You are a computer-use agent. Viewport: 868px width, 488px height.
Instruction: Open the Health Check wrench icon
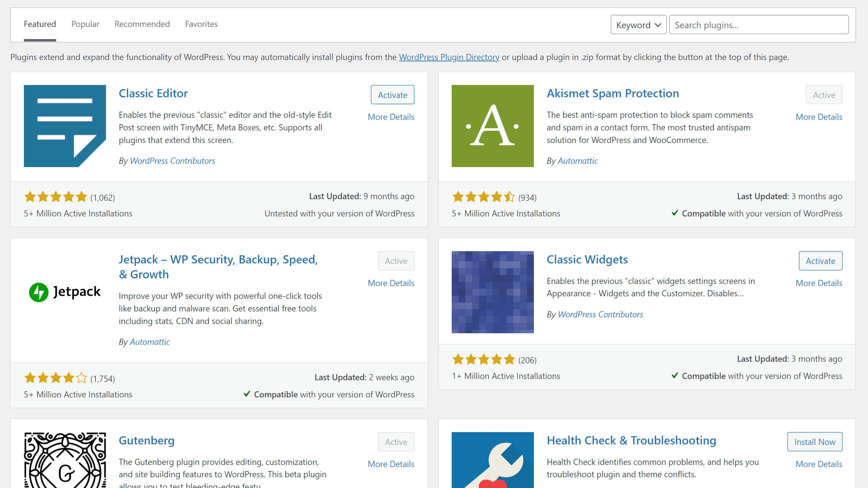(493, 460)
